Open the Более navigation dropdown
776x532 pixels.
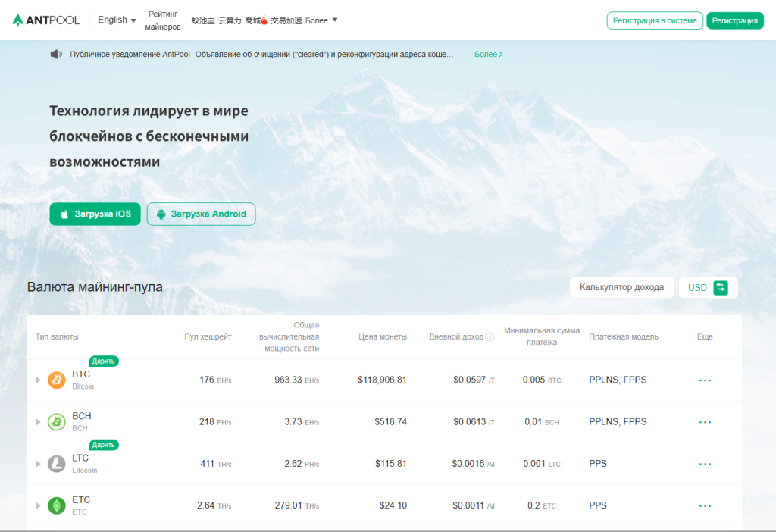click(321, 20)
